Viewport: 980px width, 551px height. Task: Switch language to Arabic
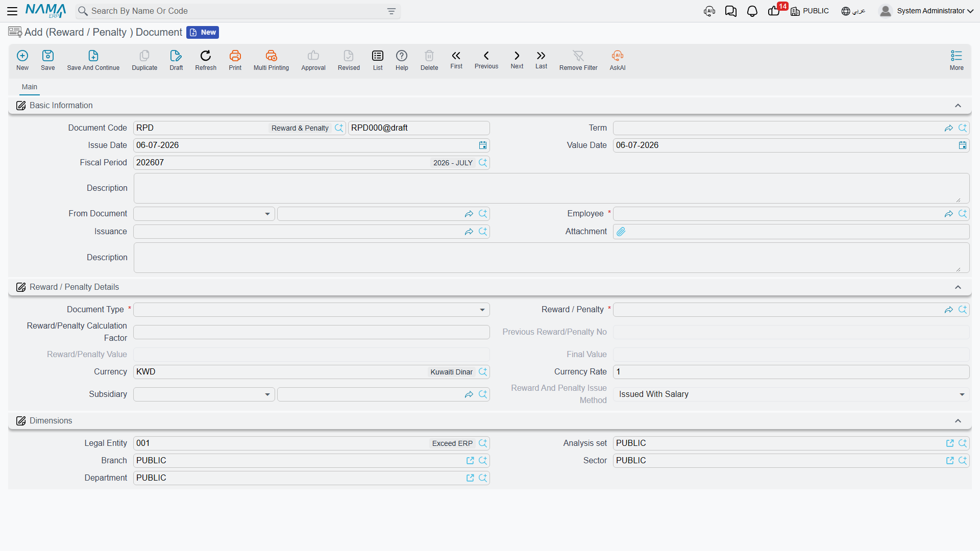(x=853, y=11)
